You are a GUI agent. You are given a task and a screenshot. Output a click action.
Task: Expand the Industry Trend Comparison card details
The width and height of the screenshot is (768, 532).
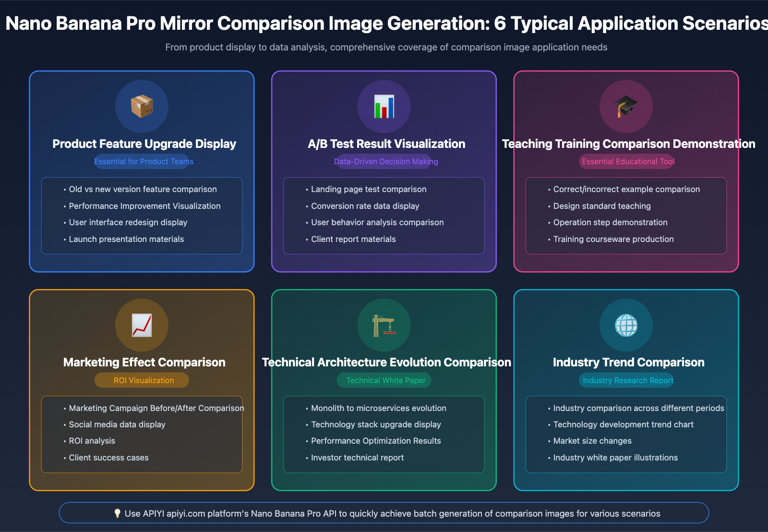(626, 390)
